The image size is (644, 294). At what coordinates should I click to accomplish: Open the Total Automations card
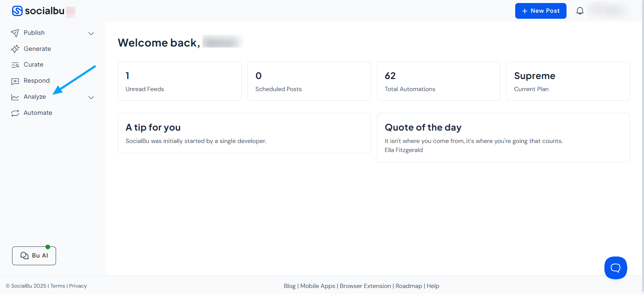438,81
